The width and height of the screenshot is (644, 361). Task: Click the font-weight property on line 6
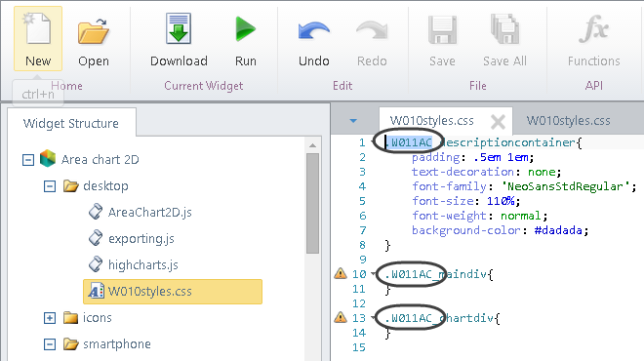449,216
